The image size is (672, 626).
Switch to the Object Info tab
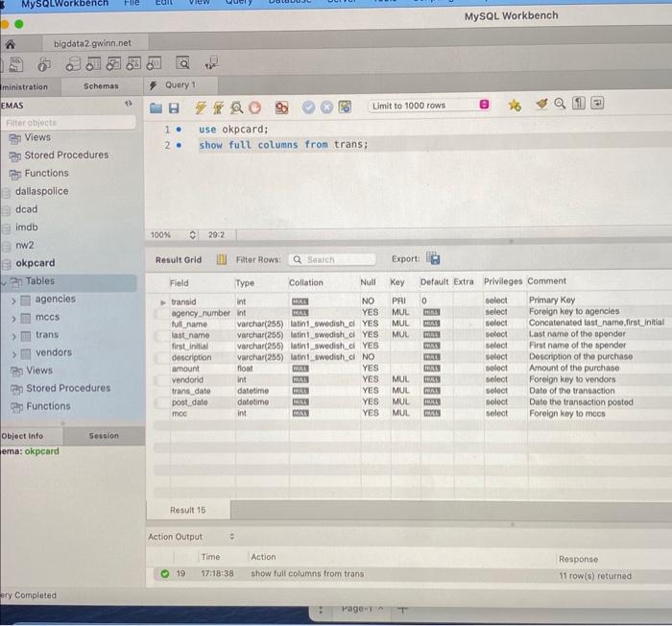[x=30, y=436]
